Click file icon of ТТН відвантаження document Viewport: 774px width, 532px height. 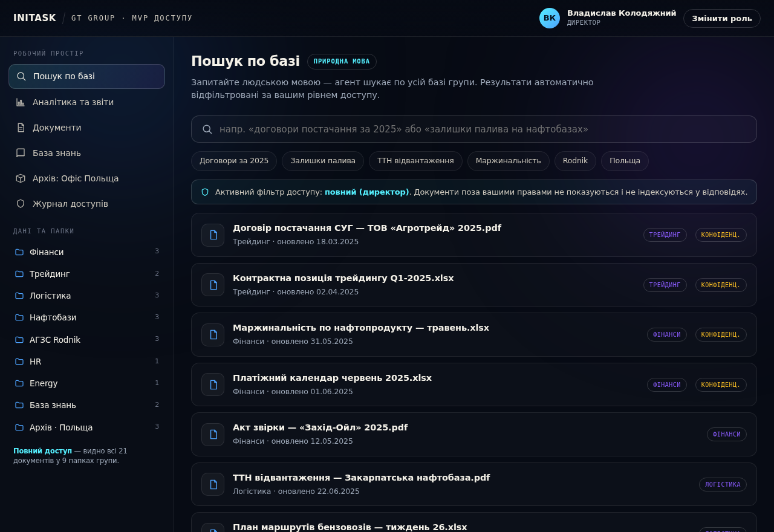click(213, 484)
